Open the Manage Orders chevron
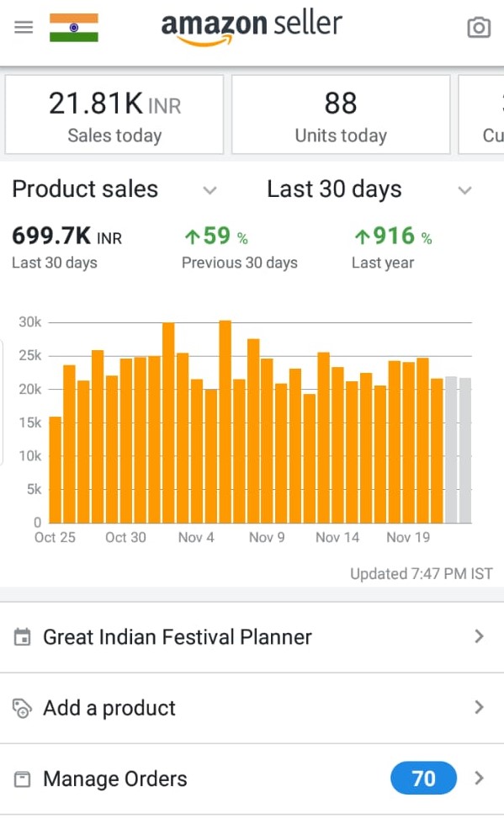 479,779
